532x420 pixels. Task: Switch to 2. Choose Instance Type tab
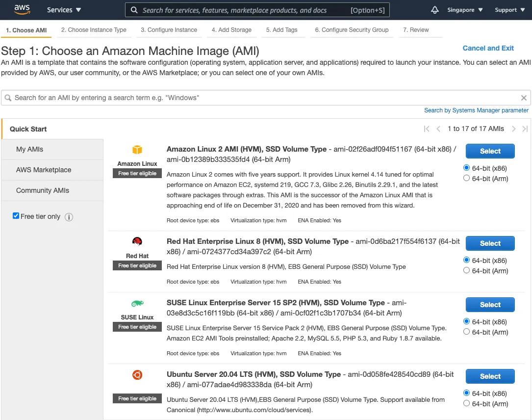(94, 30)
